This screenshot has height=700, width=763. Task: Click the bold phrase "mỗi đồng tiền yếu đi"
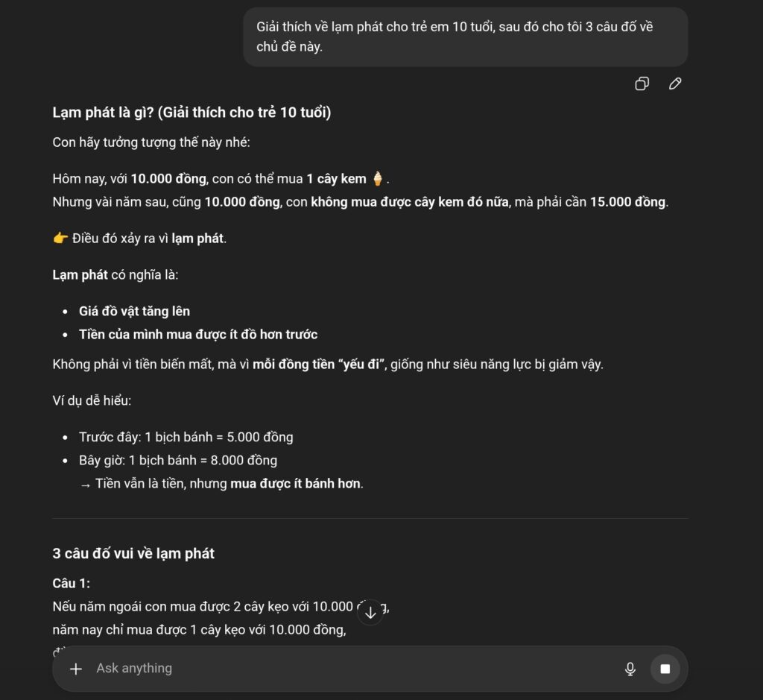click(318, 365)
